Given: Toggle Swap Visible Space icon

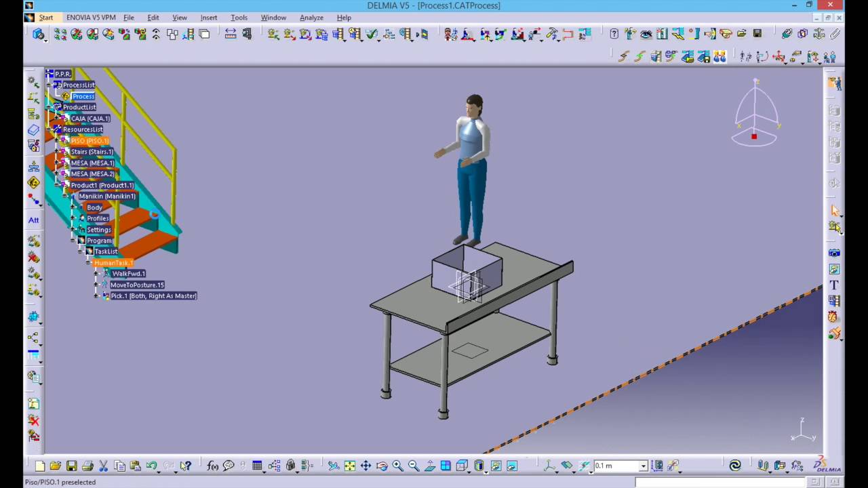Looking at the screenshot, I should coord(512,466).
